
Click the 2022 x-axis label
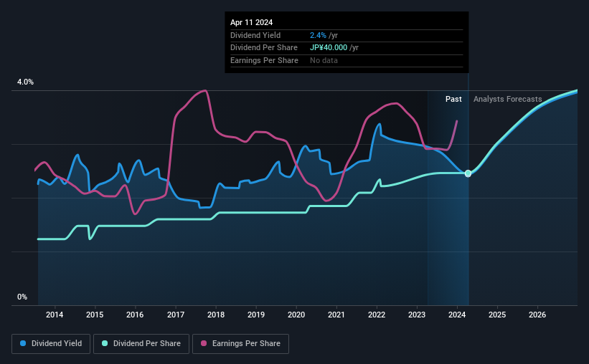point(377,315)
